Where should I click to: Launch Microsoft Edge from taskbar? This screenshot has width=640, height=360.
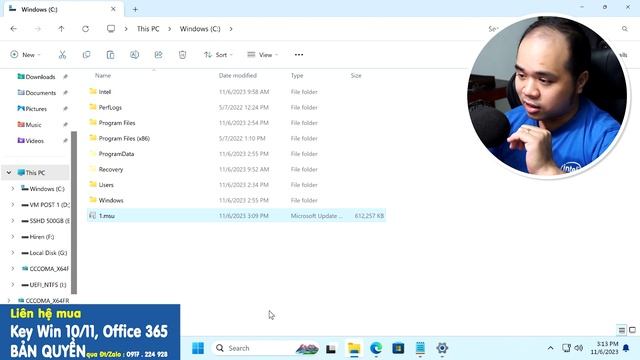pos(376,348)
